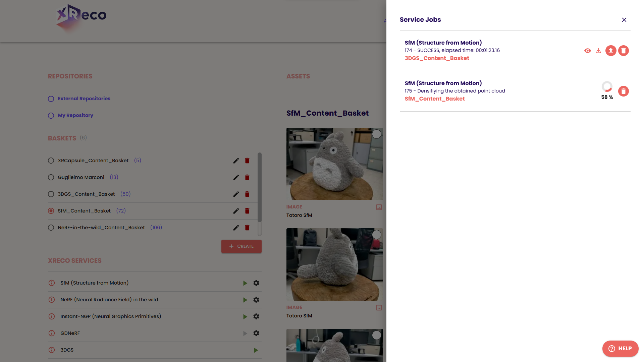Open the second Totoro SfM thumbnail
The height and width of the screenshot is (362, 644).
(334, 264)
